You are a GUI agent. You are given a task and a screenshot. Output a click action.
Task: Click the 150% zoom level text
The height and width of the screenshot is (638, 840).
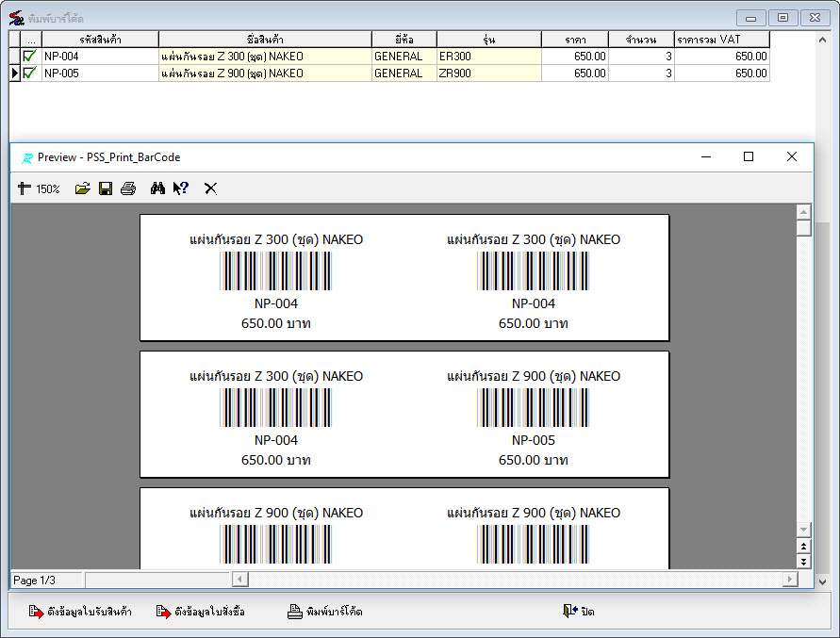48,189
